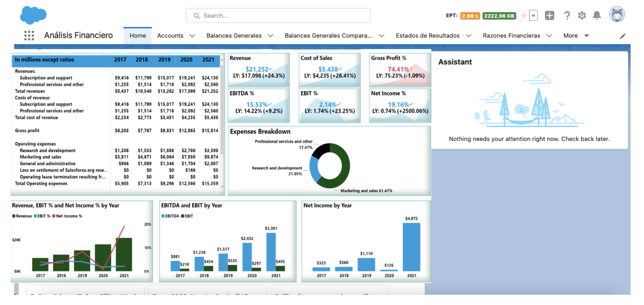Click the Revenue KPI card
Screen dimensions: 644x305
[259, 70]
